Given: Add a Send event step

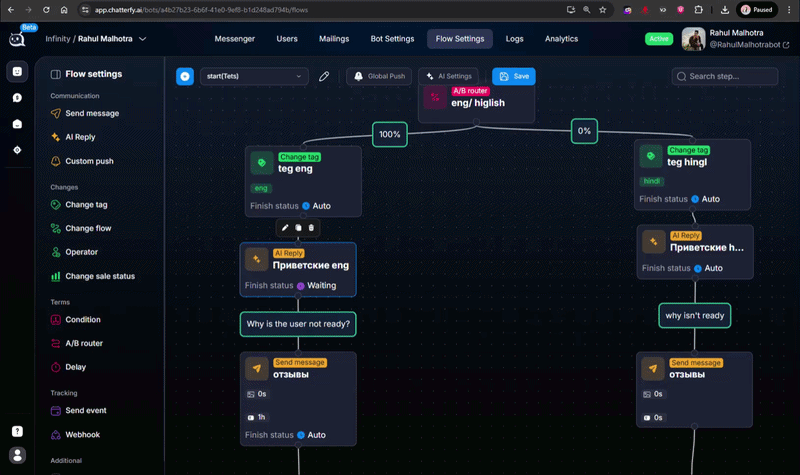Looking at the screenshot, I should 79,410.
